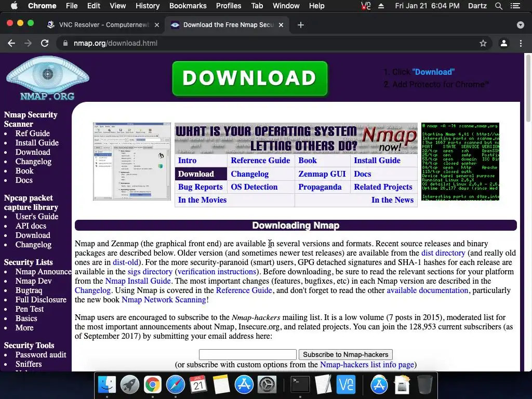Open the green terminal output thumbnail
Image resolution: width=532 pixels, height=399 pixels.
tap(460, 162)
